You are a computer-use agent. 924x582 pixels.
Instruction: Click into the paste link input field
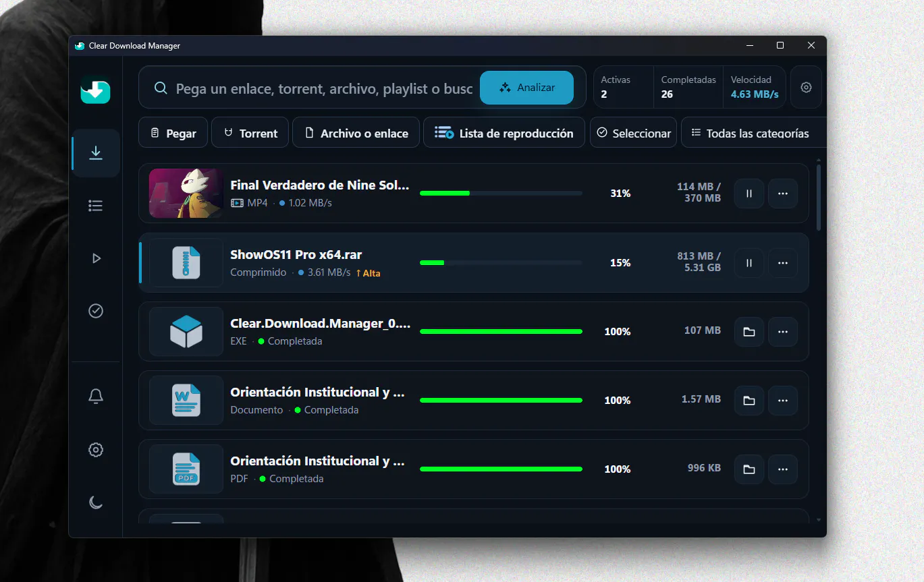[324, 88]
